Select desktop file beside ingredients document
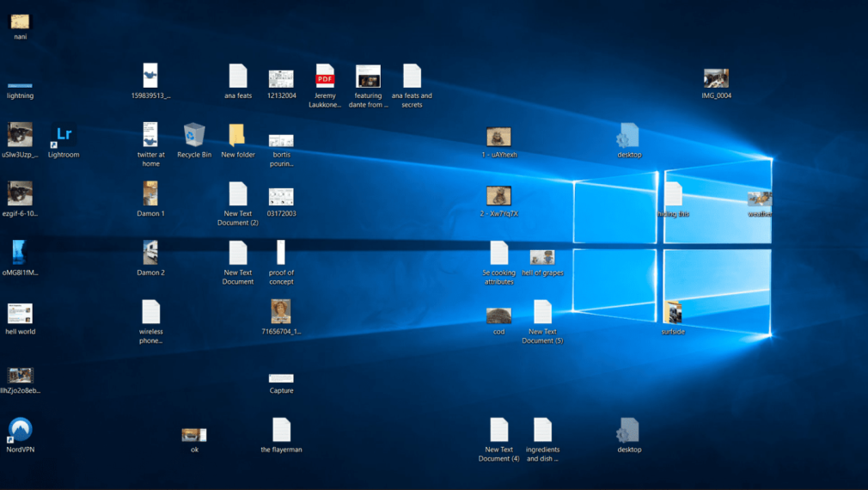Image resolution: width=868 pixels, height=490 pixels. [629, 435]
